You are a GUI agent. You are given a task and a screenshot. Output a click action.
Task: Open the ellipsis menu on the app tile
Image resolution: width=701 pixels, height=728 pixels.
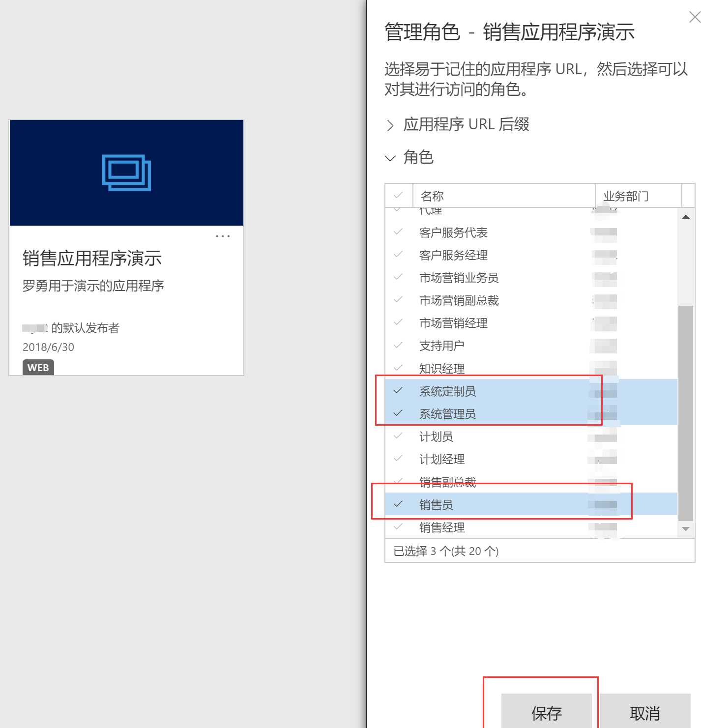pos(223,236)
